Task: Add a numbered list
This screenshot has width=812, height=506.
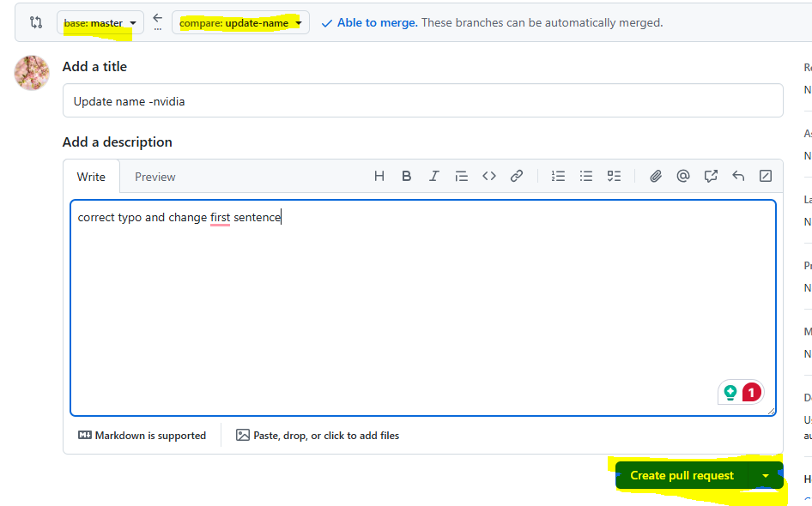Action: pyautogui.click(x=558, y=176)
